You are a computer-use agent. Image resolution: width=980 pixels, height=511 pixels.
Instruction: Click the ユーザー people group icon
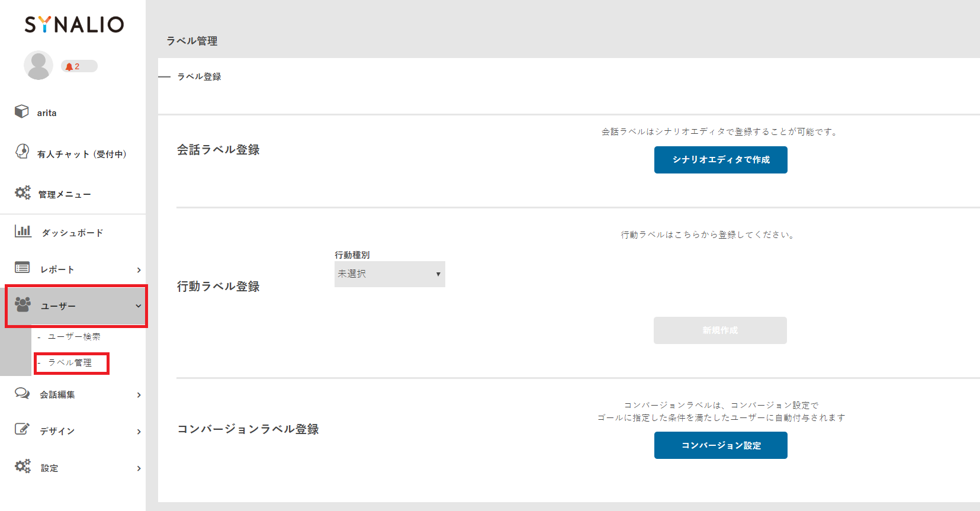(x=23, y=304)
